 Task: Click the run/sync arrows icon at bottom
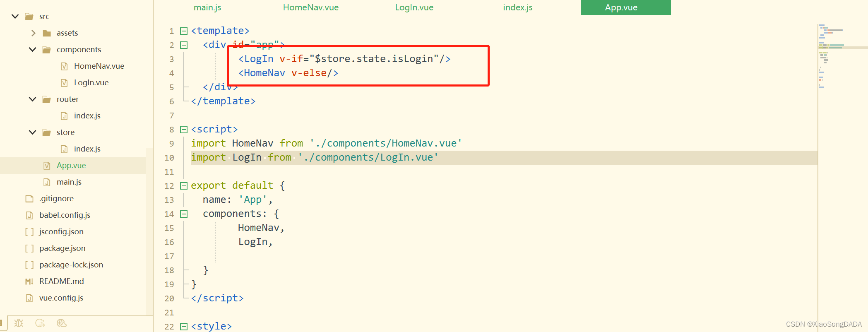pyautogui.click(x=40, y=323)
